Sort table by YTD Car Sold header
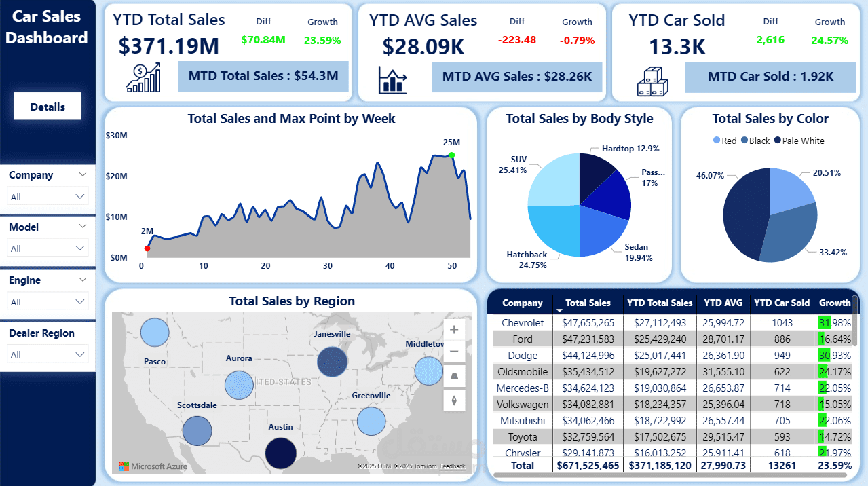 (x=782, y=303)
